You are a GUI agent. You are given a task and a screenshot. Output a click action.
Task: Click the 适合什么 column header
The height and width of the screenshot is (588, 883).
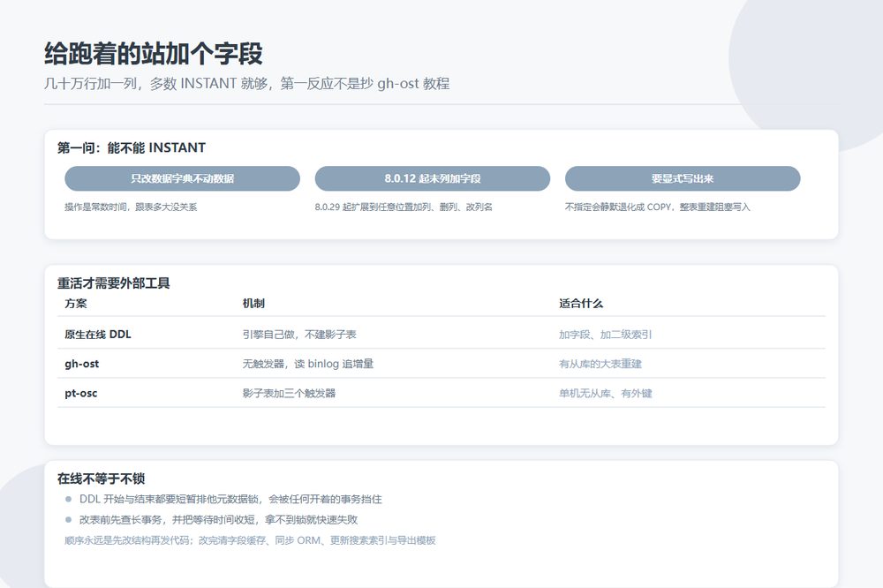(x=581, y=304)
